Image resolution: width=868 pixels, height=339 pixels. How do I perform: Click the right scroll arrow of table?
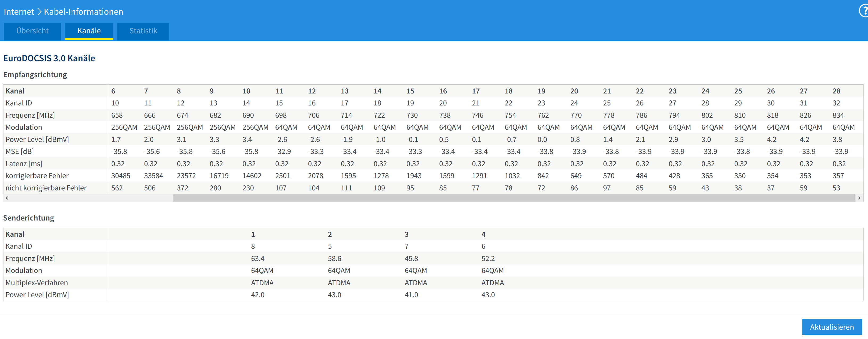[859, 198]
